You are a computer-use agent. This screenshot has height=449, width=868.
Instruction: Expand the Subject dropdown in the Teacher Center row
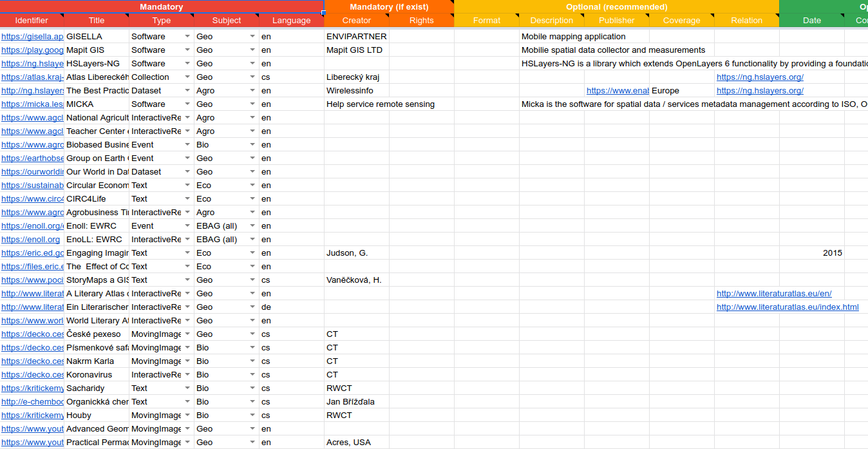pos(252,131)
